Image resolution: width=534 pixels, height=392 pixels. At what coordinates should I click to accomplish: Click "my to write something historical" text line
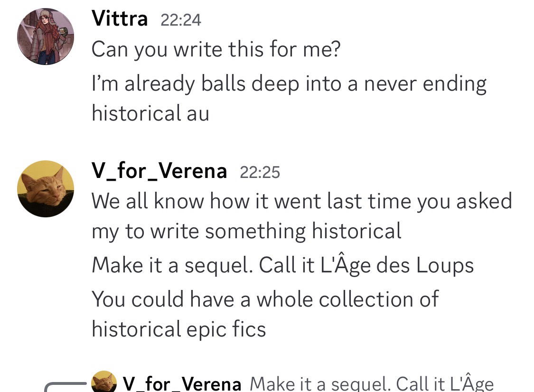point(246,231)
